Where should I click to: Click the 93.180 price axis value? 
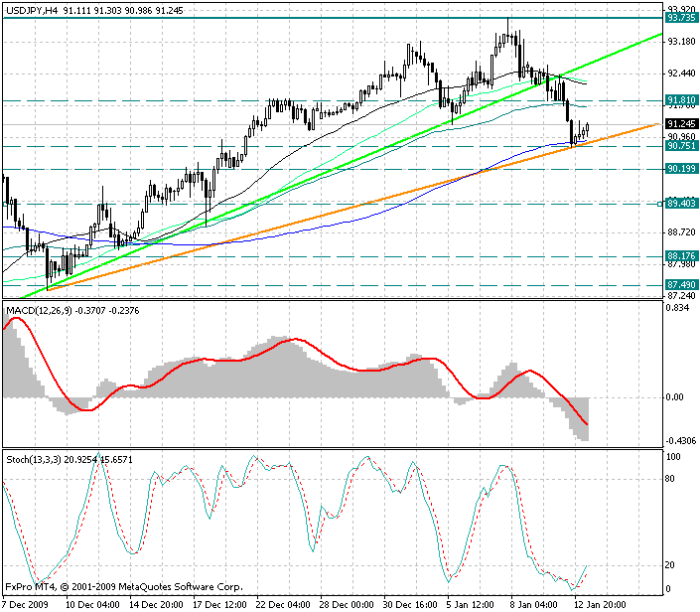coord(681,42)
